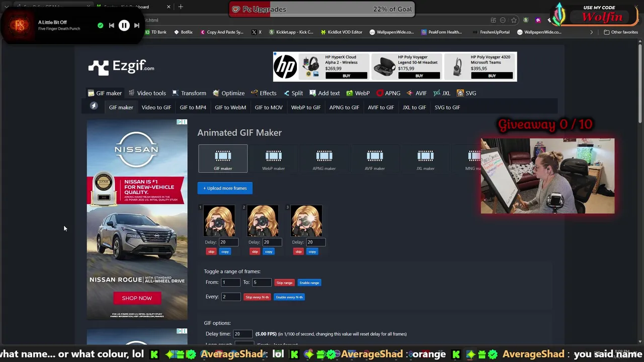Screen dimensions: 644x362
Task: Select the GIF maker submenu tab
Action: click(121, 107)
